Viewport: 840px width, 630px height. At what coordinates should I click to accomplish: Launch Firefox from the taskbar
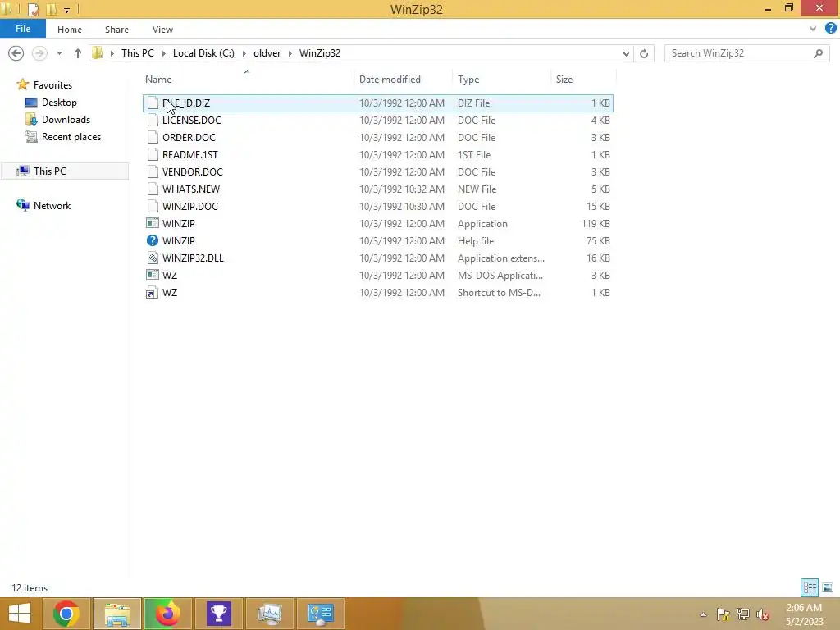(x=168, y=614)
